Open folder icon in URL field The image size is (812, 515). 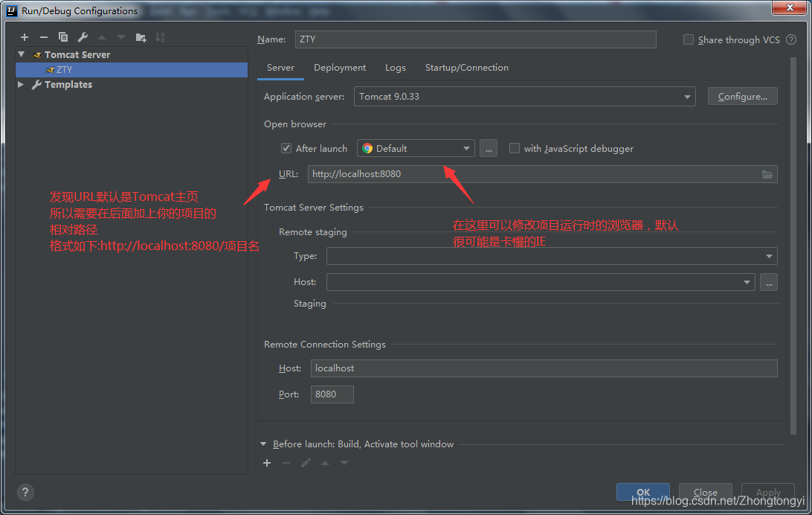click(767, 174)
